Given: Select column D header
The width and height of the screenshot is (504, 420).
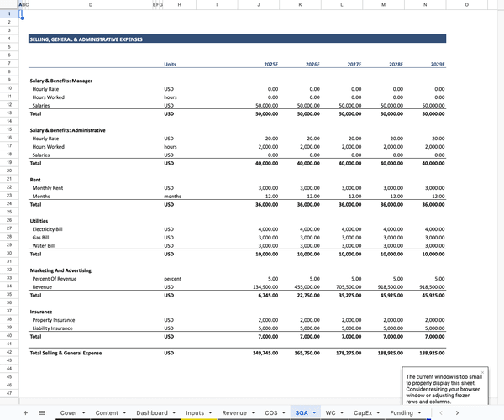Looking at the screenshot, I should coord(90,5).
